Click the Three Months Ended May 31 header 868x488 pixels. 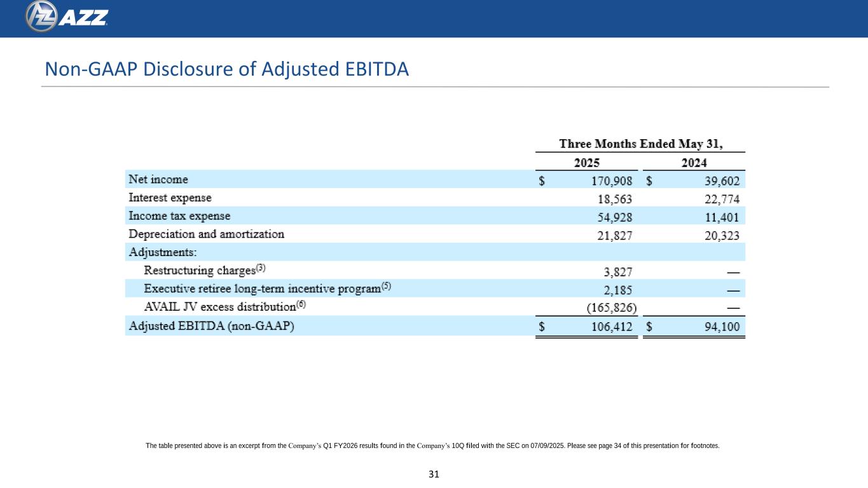(x=640, y=144)
